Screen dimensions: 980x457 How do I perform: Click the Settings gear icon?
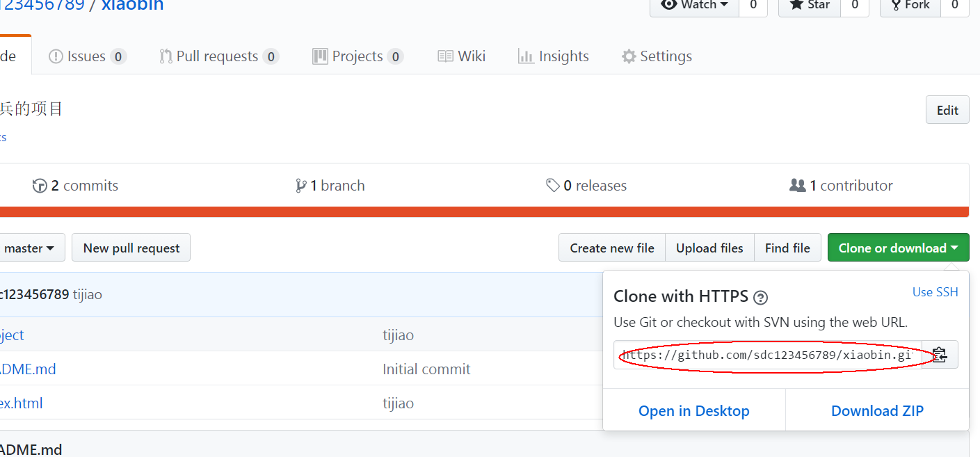(629, 56)
